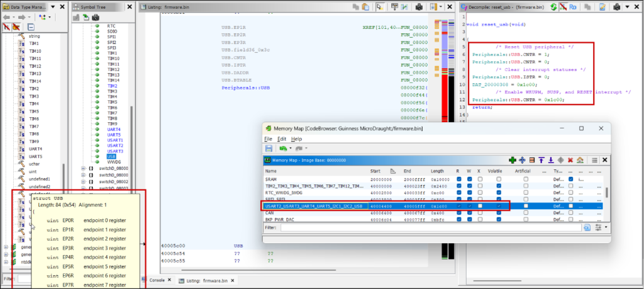The image size is (644, 289).
Task: Toggle Write checkbox for SRAM block
Action: pyautogui.click(x=469, y=179)
